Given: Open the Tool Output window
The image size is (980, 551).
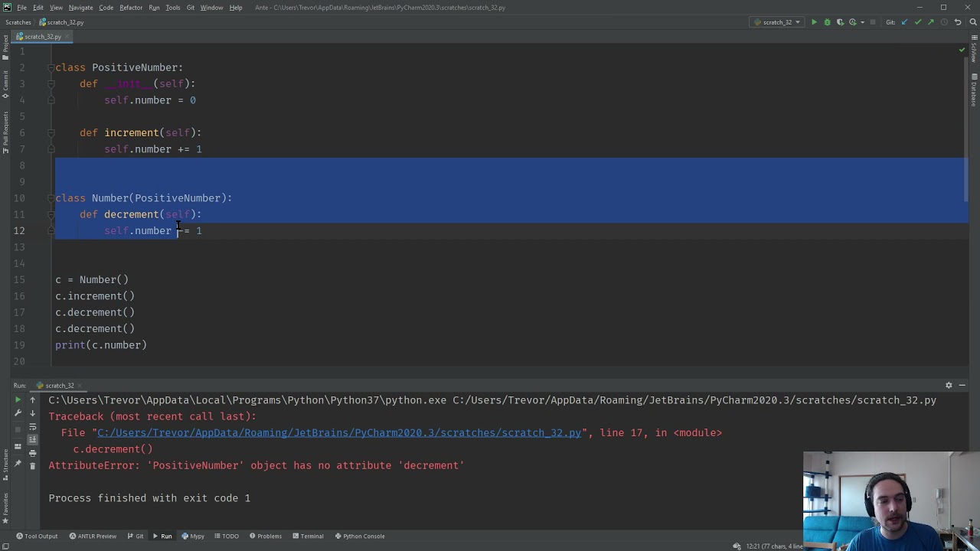Looking at the screenshot, I should pos(37,536).
